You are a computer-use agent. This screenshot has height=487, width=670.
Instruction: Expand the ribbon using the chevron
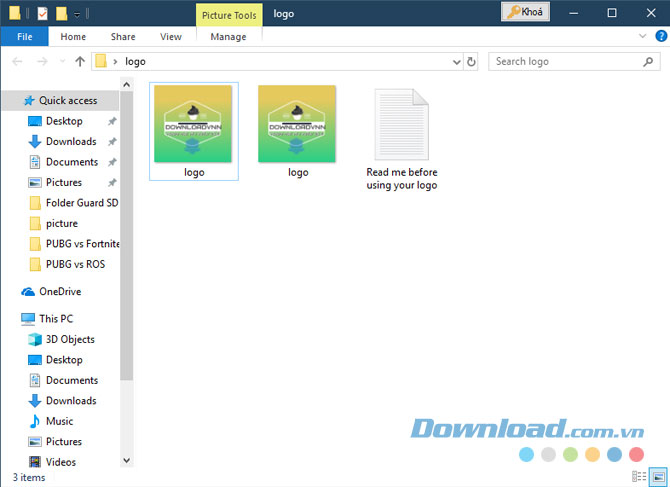pyautogui.click(x=643, y=36)
